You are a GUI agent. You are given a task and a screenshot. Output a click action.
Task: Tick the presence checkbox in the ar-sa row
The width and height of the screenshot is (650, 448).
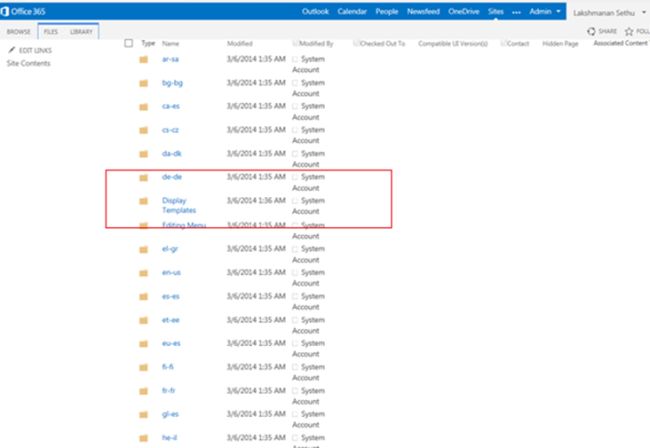(296, 60)
